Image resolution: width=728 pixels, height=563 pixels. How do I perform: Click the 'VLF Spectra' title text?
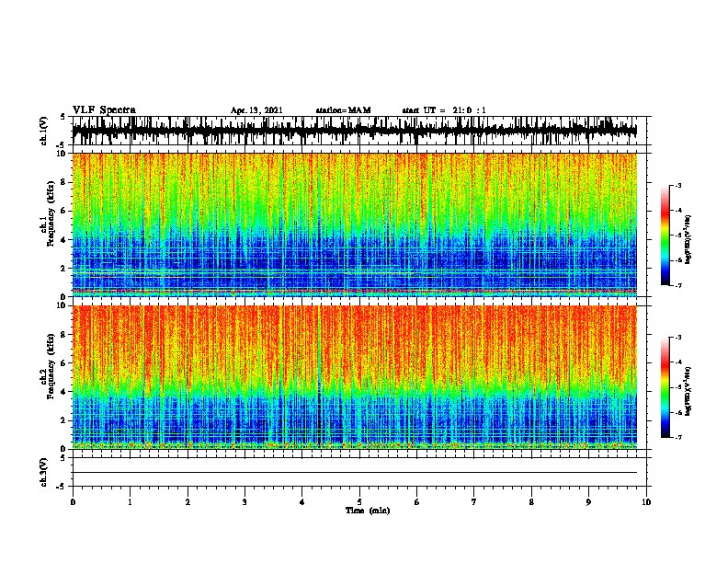(x=104, y=110)
